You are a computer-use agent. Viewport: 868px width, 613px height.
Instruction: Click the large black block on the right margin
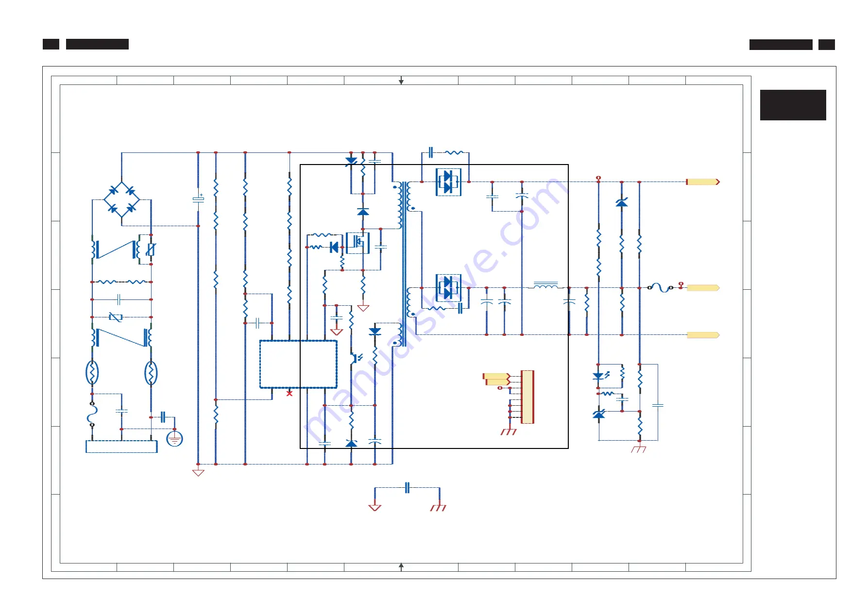(793, 105)
